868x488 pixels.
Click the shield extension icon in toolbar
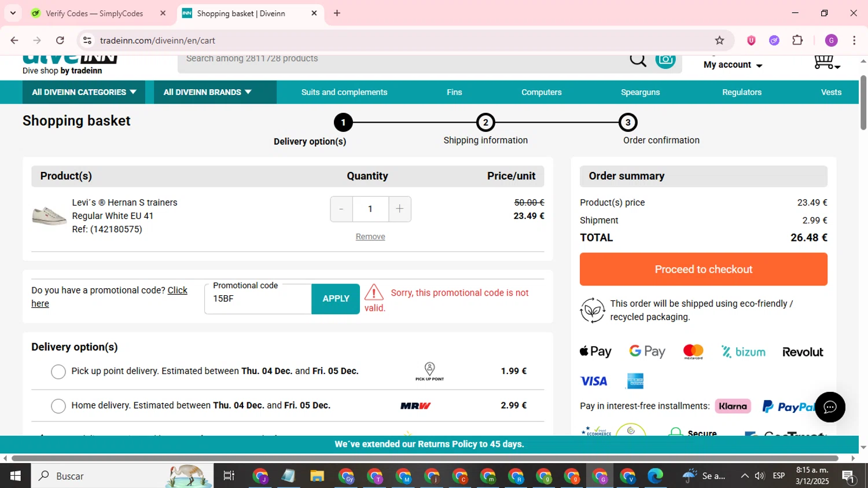coord(751,41)
